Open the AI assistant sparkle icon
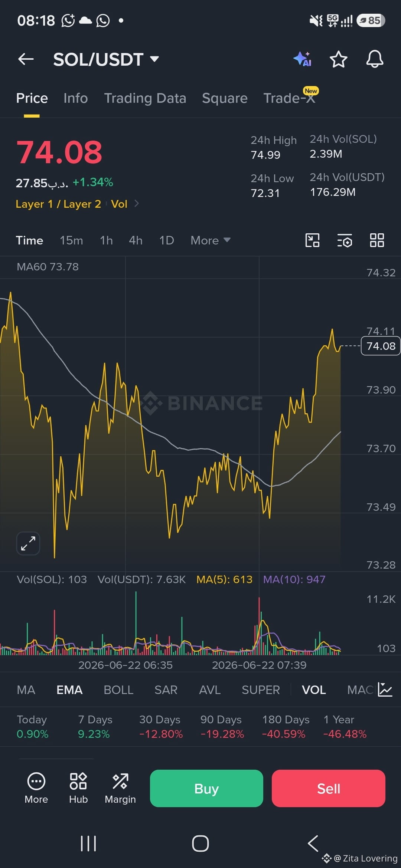401x868 pixels. click(x=303, y=59)
